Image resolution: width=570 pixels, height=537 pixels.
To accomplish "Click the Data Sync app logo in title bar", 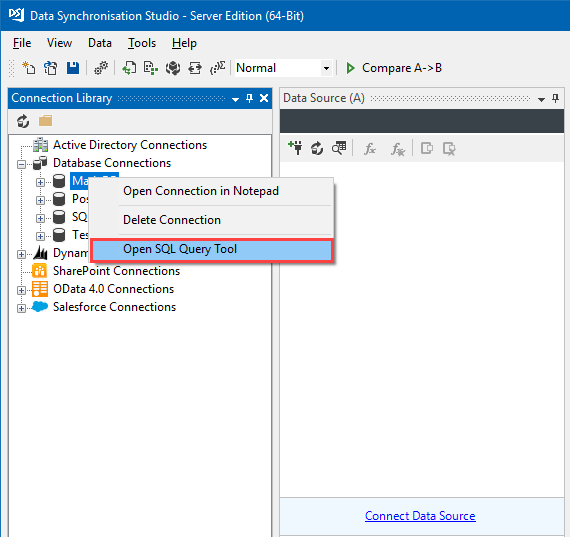I will point(16,15).
